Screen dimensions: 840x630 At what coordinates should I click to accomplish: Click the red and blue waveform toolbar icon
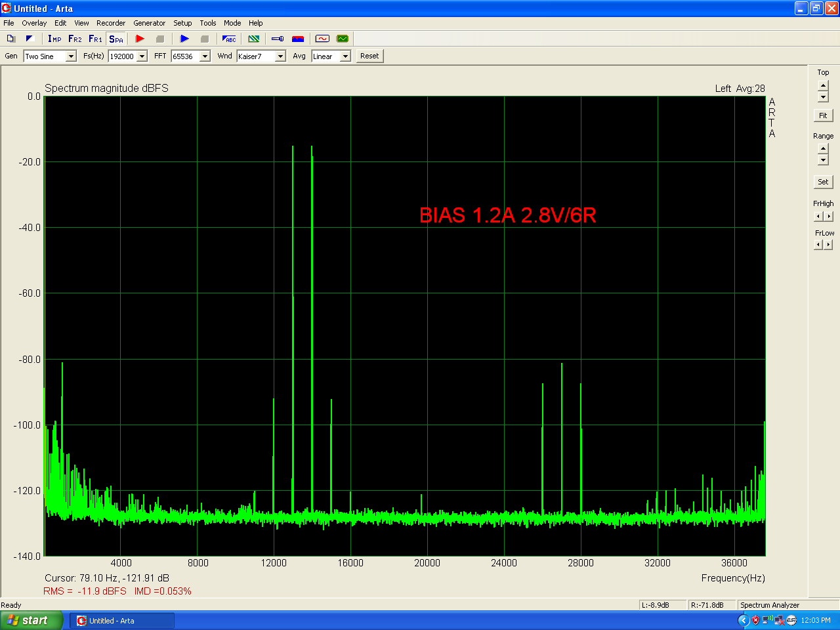(x=298, y=39)
